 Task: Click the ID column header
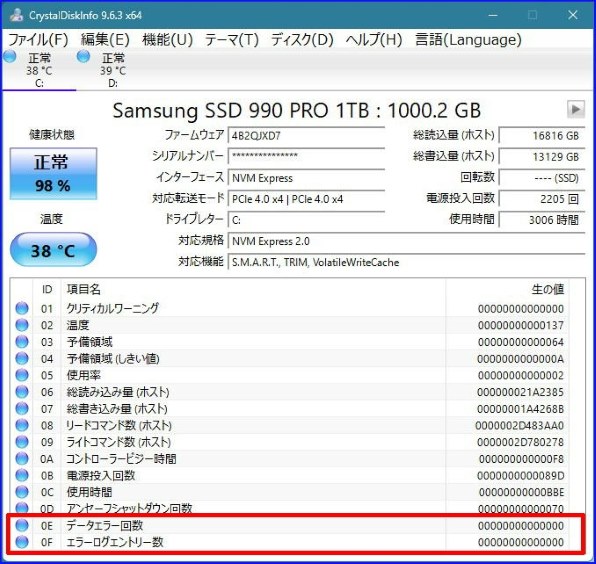[x=47, y=289]
